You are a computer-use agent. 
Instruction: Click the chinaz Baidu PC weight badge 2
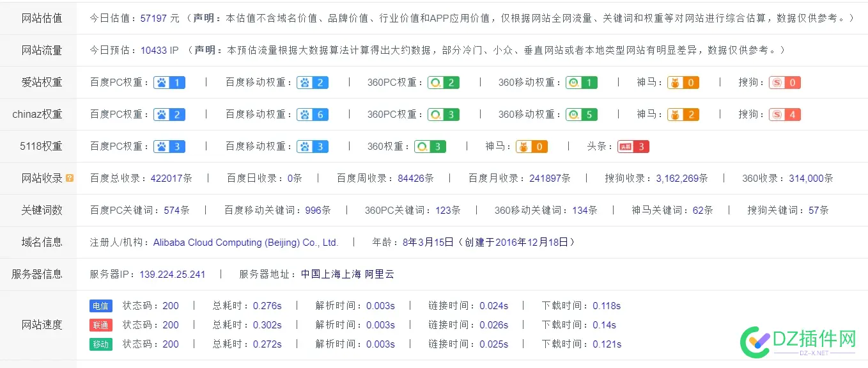click(169, 115)
